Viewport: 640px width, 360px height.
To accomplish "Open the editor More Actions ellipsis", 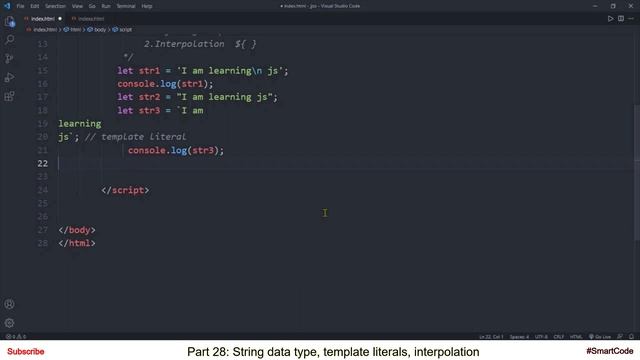I will [x=631, y=19].
